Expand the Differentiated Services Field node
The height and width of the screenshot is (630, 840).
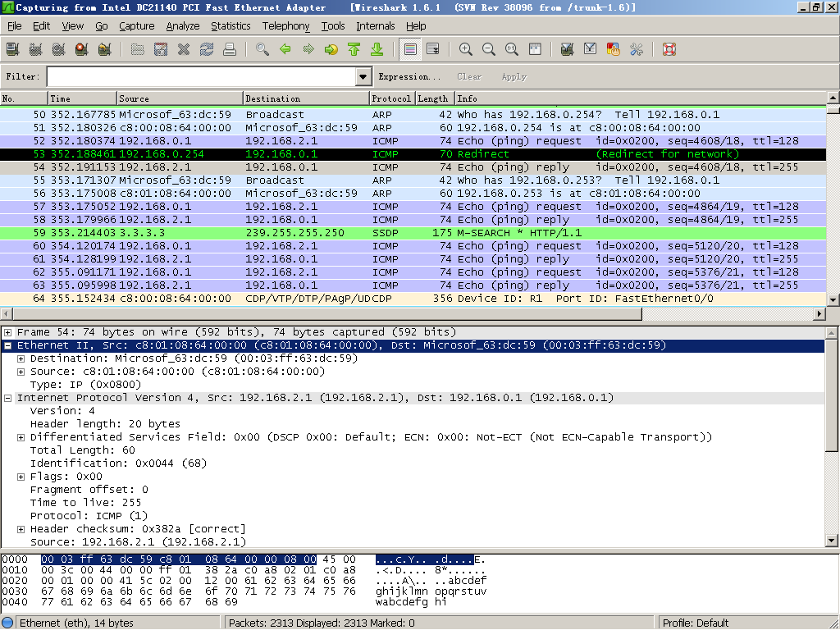[21, 437]
